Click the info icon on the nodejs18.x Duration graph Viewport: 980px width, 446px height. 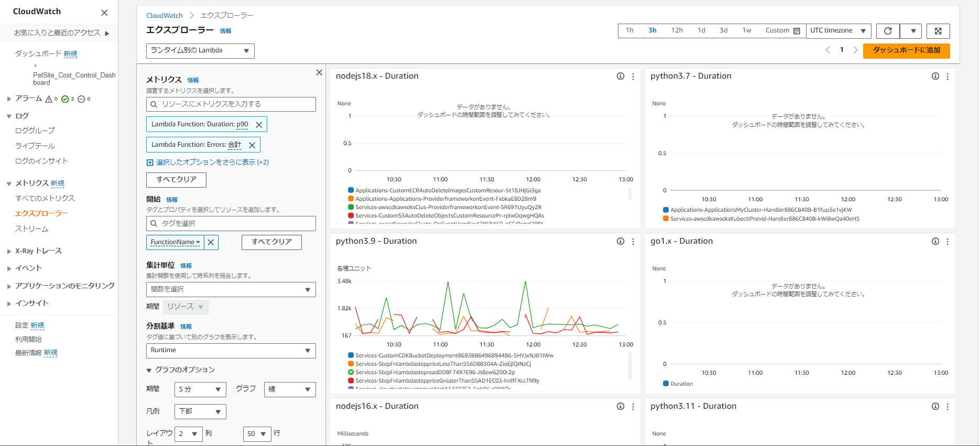[x=620, y=76]
